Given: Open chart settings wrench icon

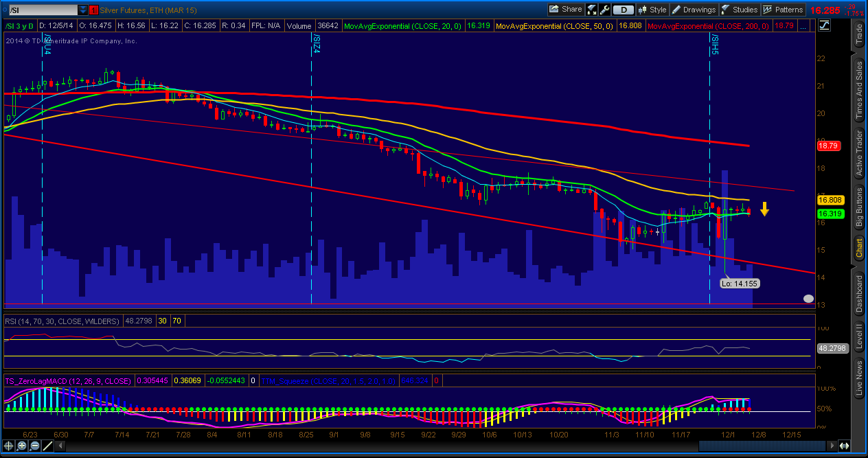Looking at the screenshot, I should tap(604, 10).
